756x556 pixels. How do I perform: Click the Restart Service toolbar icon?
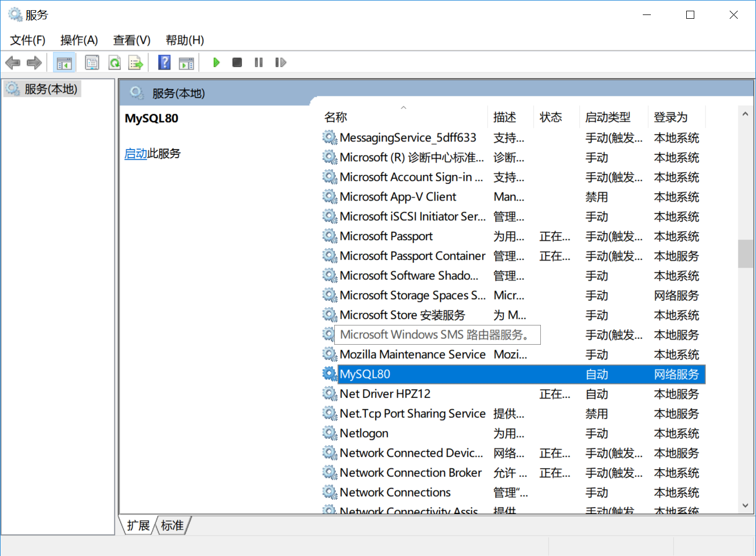point(281,63)
